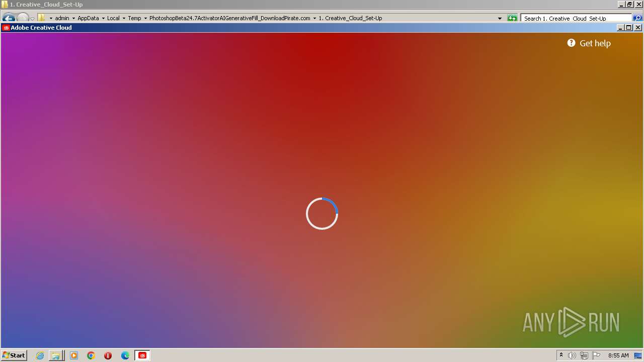Viewport: 644px width, 362px height.
Task: Click the Get help link
Action: tap(595, 43)
